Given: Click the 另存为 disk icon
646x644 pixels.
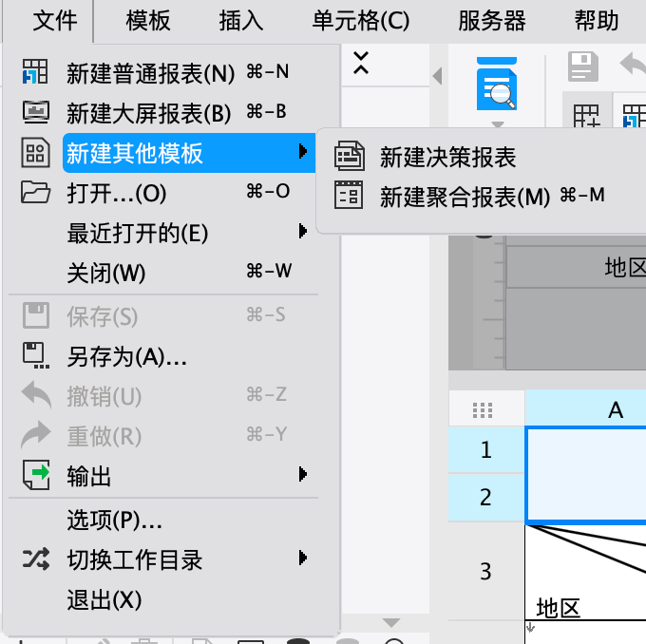Looking at the screenshot, I should [x=35, y=355].
